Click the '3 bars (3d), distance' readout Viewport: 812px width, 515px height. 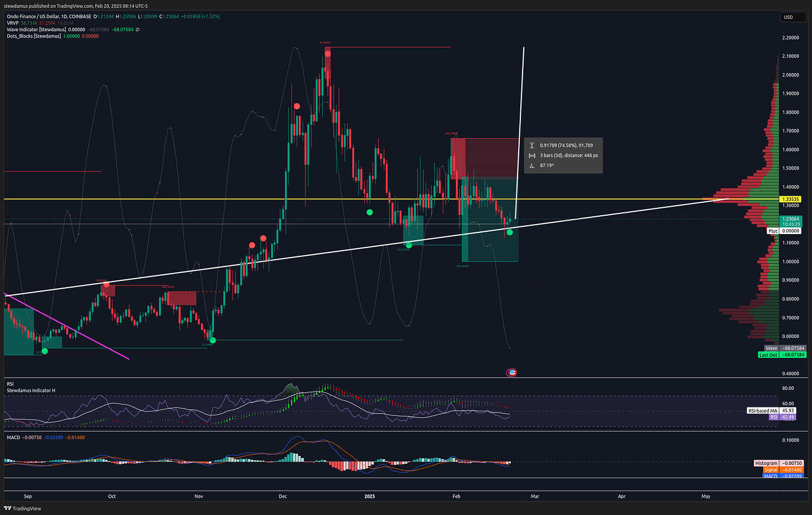click(x=569, y=156)
